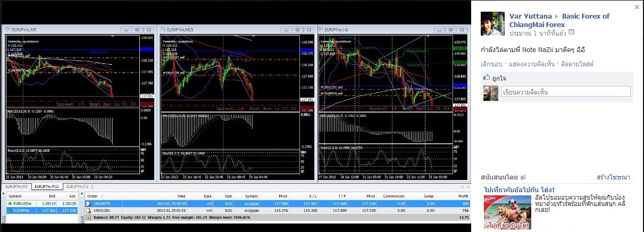
Task: Click the chart shift marker on M5 chart
Action: 113,36
